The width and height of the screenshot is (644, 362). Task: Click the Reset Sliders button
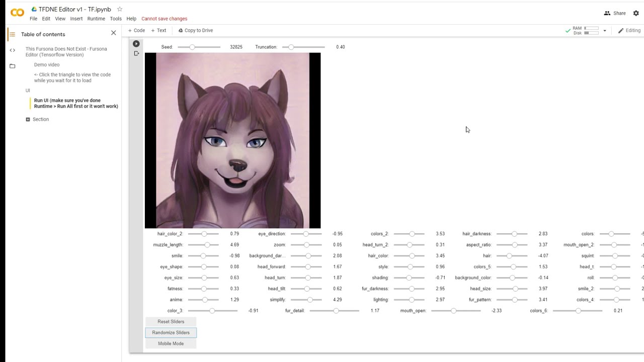pyautogui.click(x=171, y=322)
